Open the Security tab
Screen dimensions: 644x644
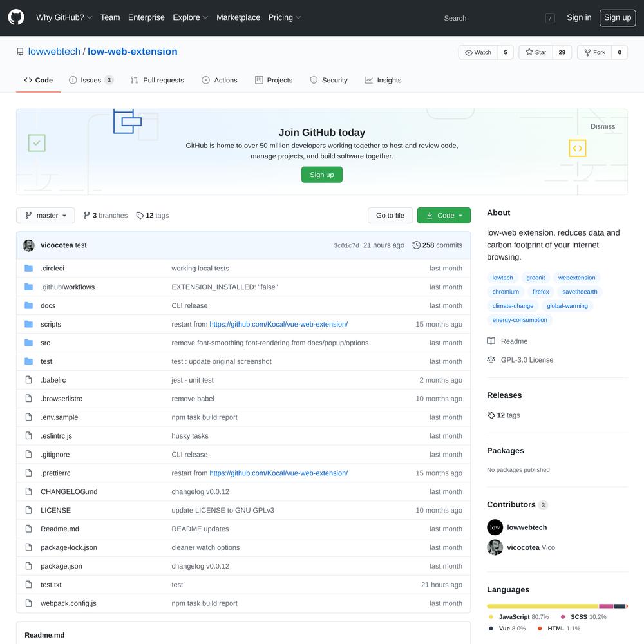click(x=328, y=80)
